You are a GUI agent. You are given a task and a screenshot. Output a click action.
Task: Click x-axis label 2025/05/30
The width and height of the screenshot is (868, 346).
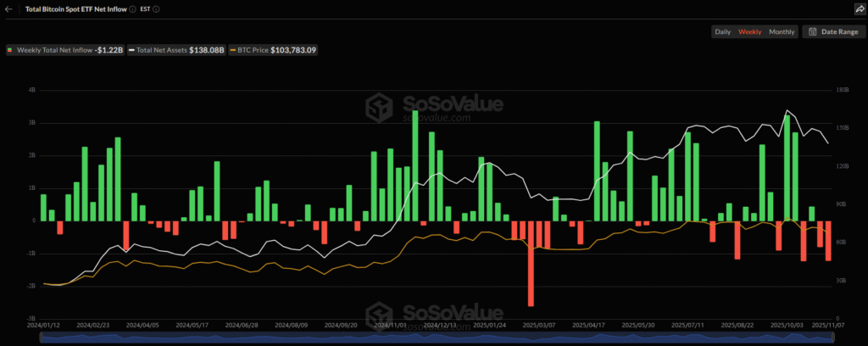(x=637, y=326)
